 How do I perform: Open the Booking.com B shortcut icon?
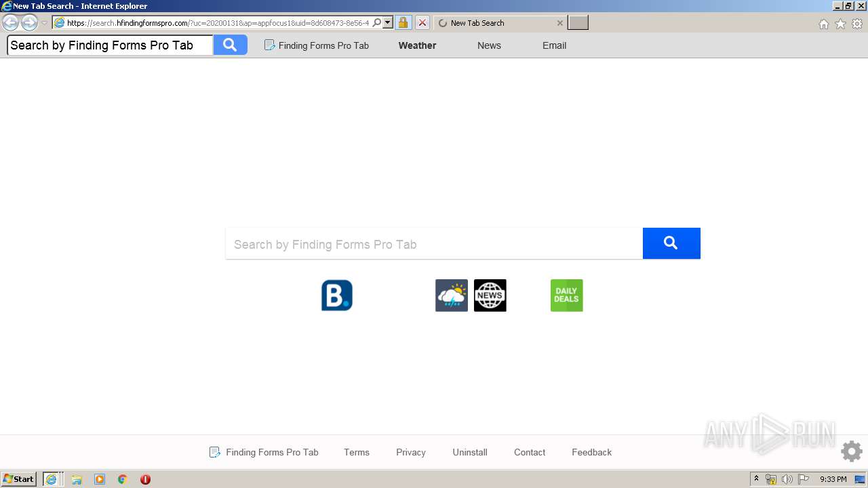click(337, 296)
